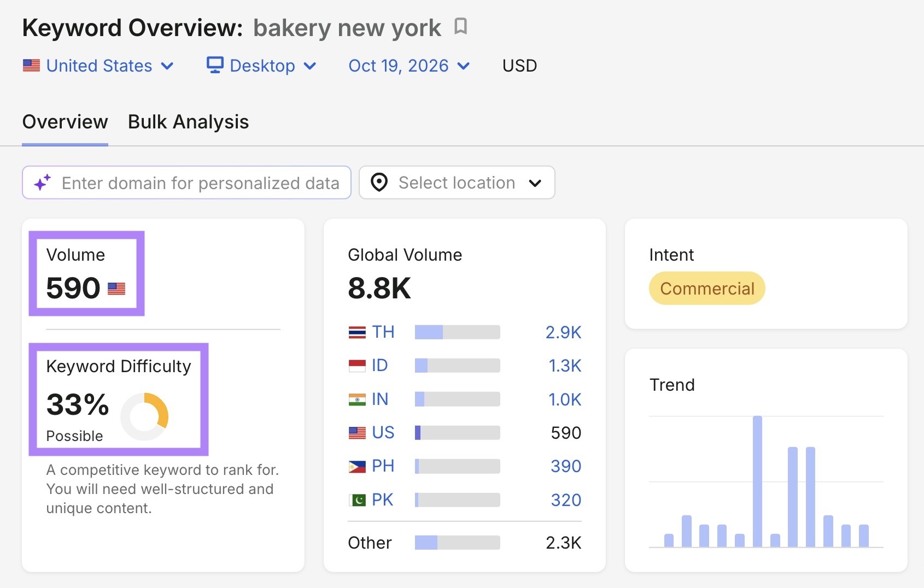The width and height of the screenshot is (924, 588).
Task: Click the location pin icon
Action: pos(379,183)
